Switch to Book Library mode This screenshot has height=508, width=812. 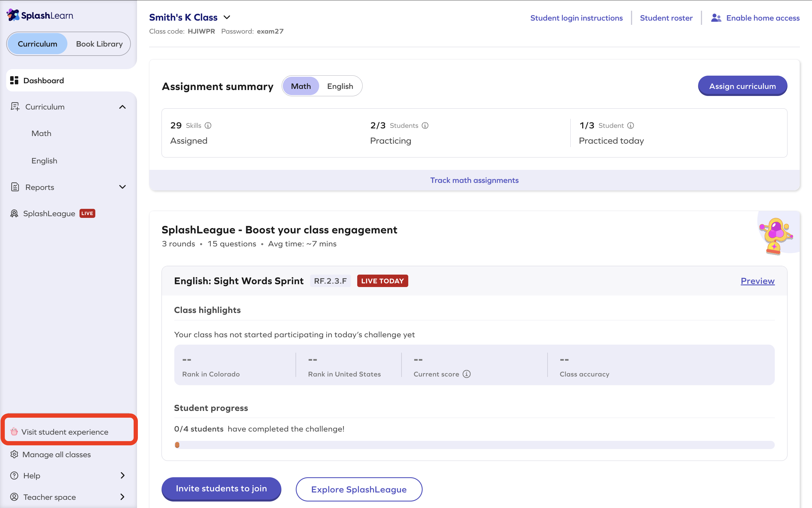(99, 44)
